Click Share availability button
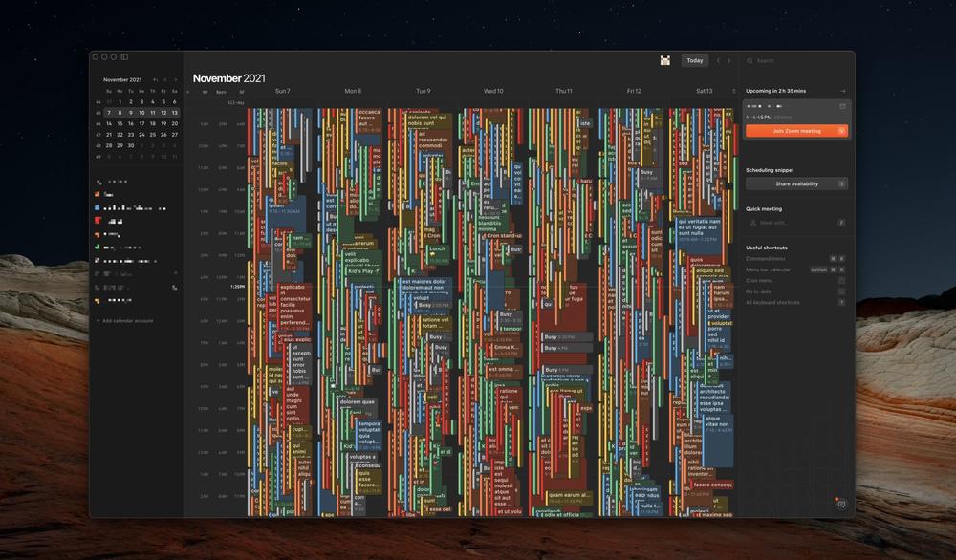Viewport: 956px width, 560px height. (x=797, y=184)
